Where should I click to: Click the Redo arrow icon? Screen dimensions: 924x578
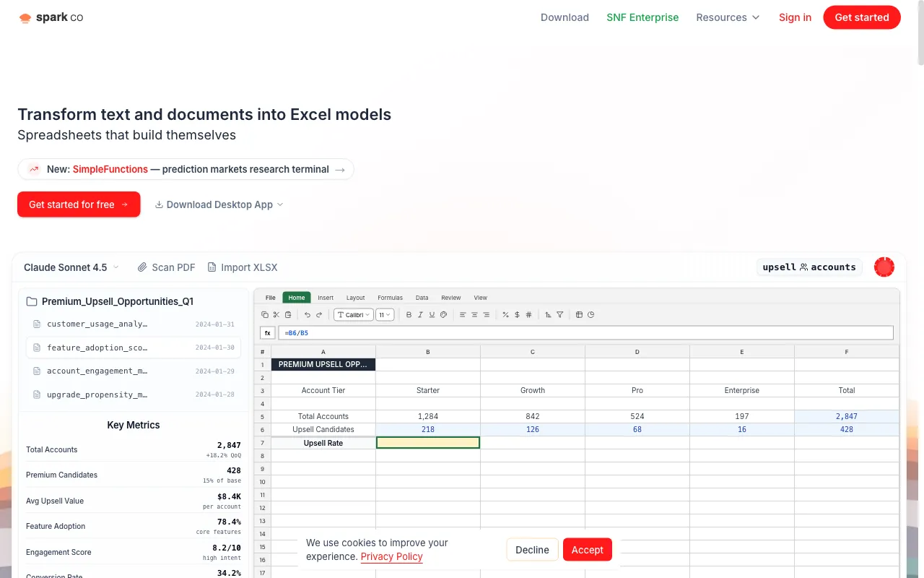point(319,314)
